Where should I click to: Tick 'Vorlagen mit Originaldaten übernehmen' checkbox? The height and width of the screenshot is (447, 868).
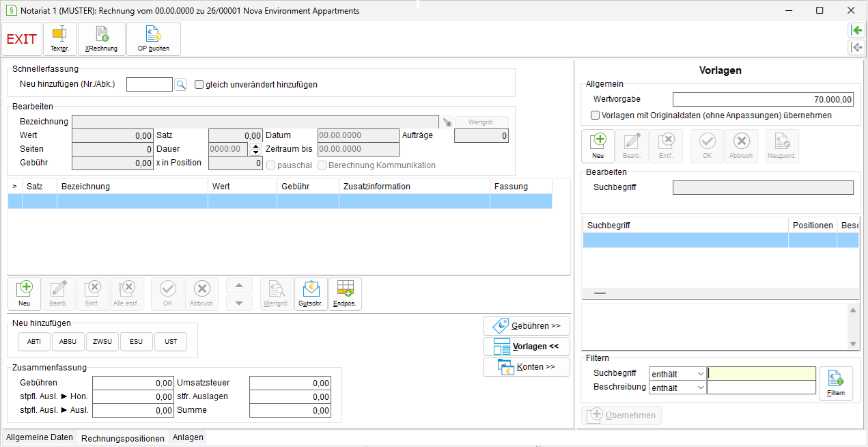point(596,116)
